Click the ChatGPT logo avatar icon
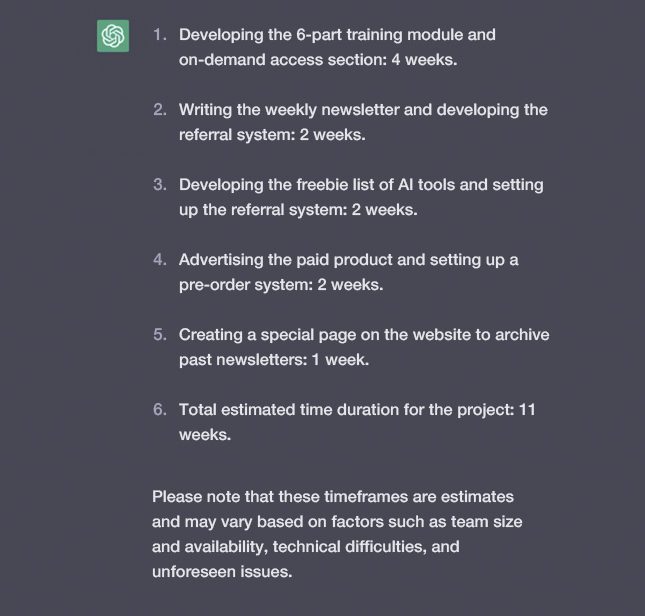The height and width of the screenshot is (616, 645). [113, 36]
